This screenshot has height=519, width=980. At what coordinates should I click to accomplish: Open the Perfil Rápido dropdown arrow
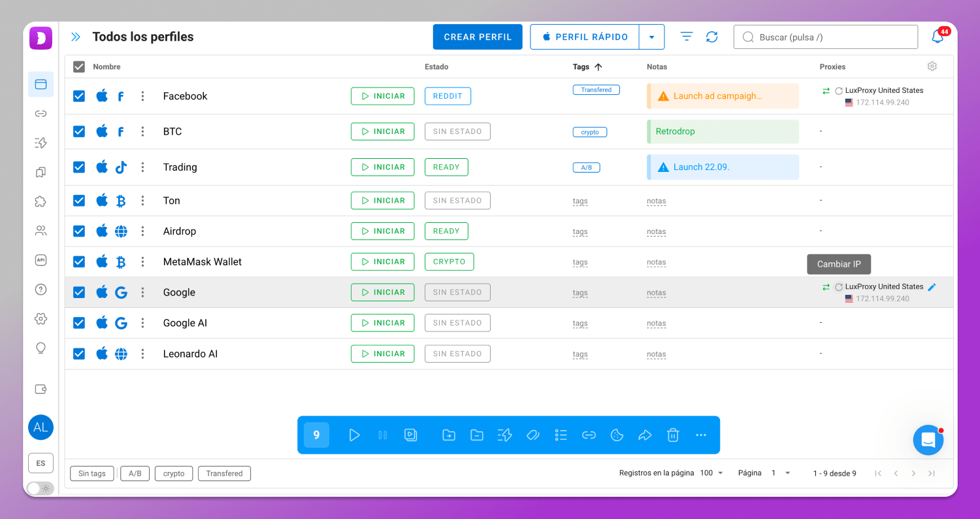click(651, 37)
